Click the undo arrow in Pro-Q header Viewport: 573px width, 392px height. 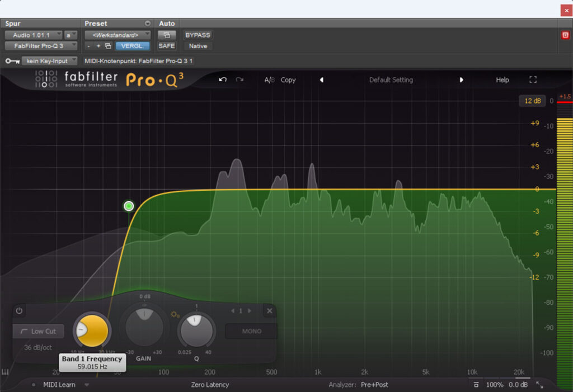click(223, 79)
